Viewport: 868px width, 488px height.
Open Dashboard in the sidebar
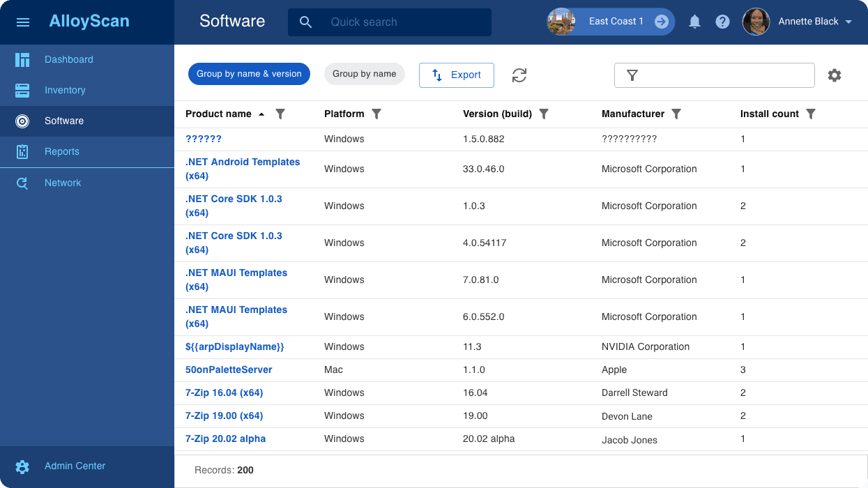(68, 59)
